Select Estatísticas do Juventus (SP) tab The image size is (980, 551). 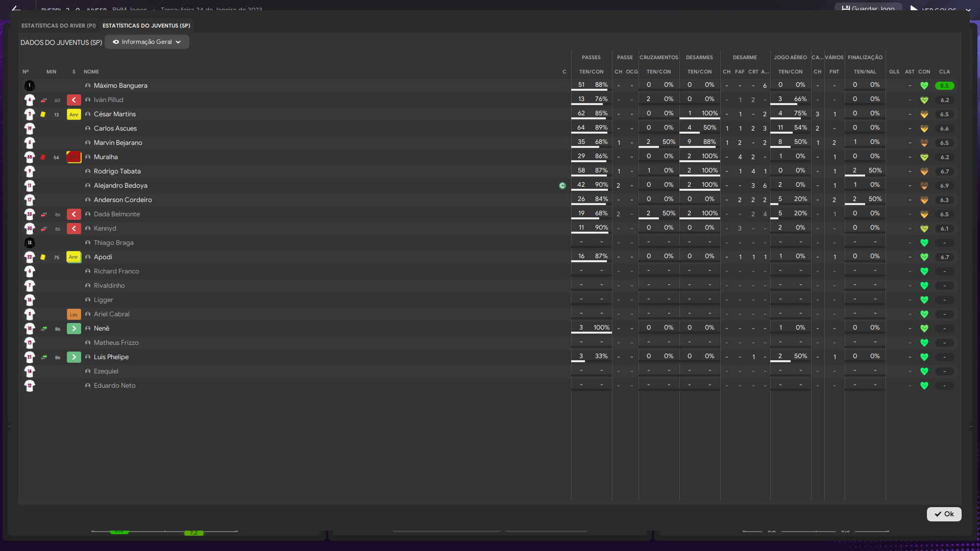tap(146, 26)
